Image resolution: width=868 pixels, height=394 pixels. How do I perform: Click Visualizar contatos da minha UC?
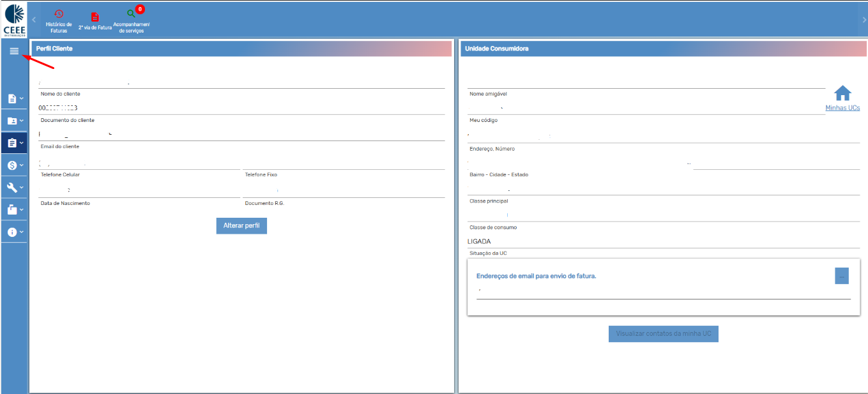tap(663, 334)
